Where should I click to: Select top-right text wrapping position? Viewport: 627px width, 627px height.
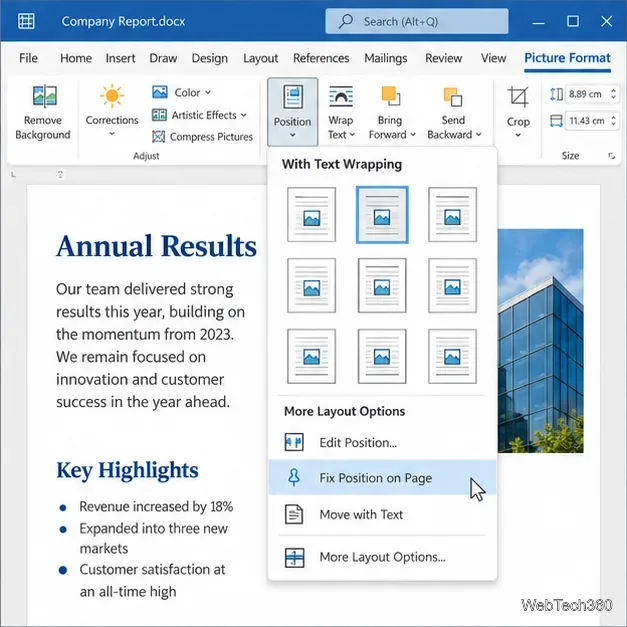453,215
